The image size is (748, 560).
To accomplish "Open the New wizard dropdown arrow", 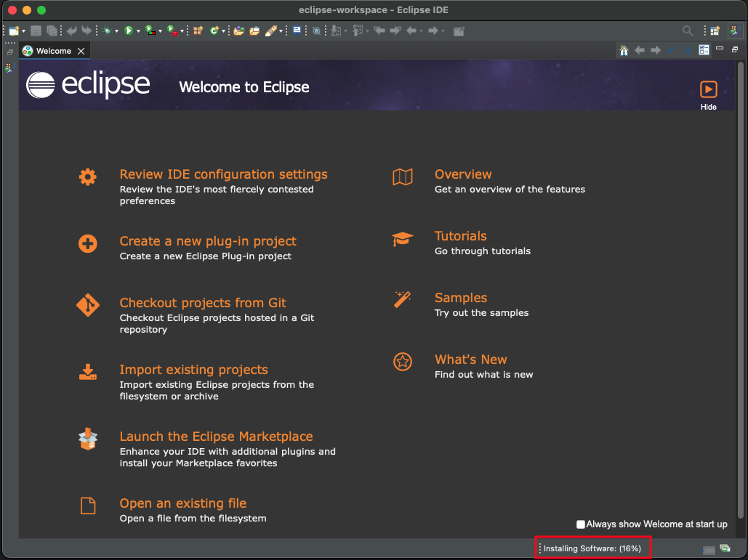I will 23,31.
